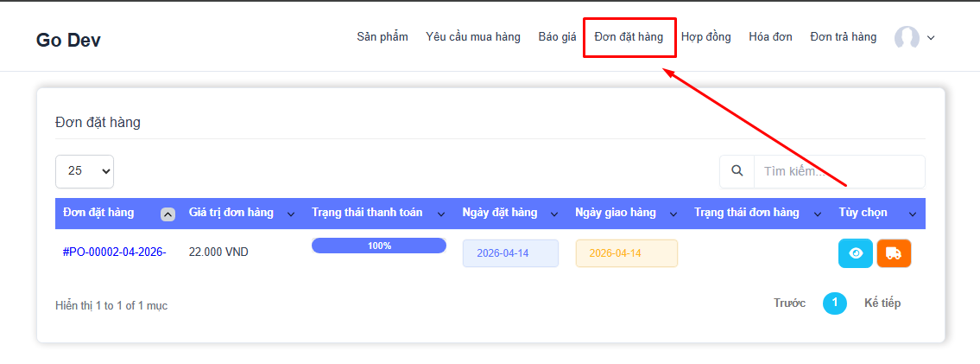Click the user avatar icon
The height and width of the screenshot is (364, 980).
[907, 37]
